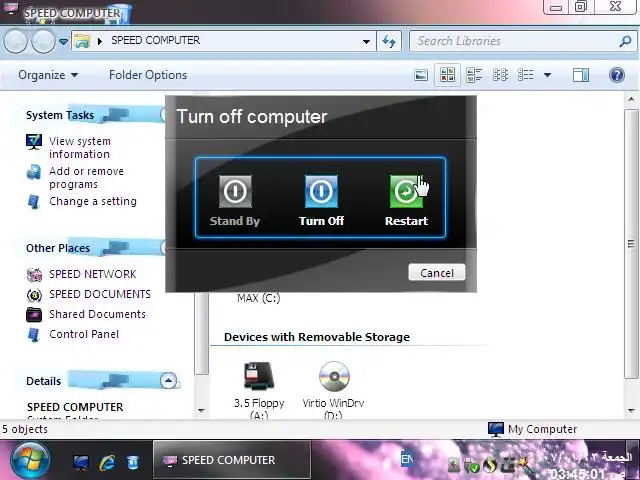Toggle the preview pane icon

[x=581, y=75]
